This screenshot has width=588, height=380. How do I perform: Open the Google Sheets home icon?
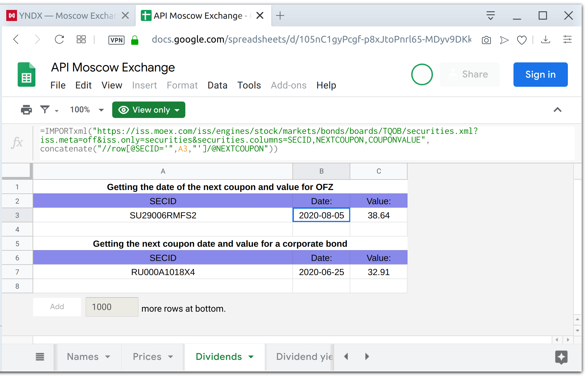[x=27, y=75]
